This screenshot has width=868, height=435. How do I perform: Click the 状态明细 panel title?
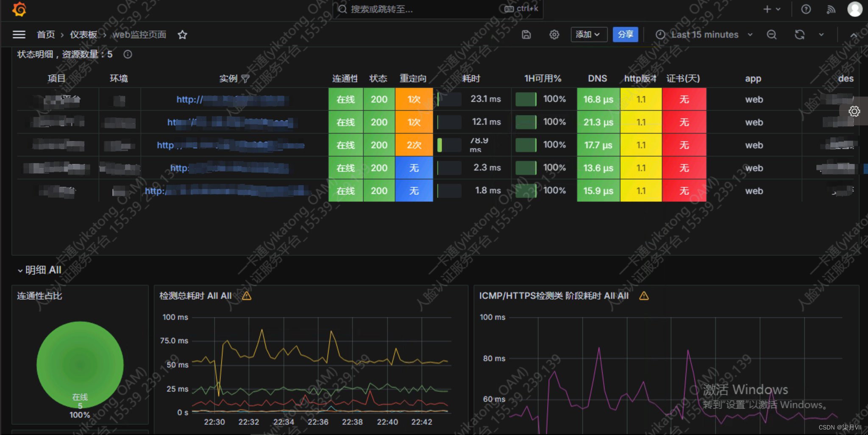(x=65, y=54)
